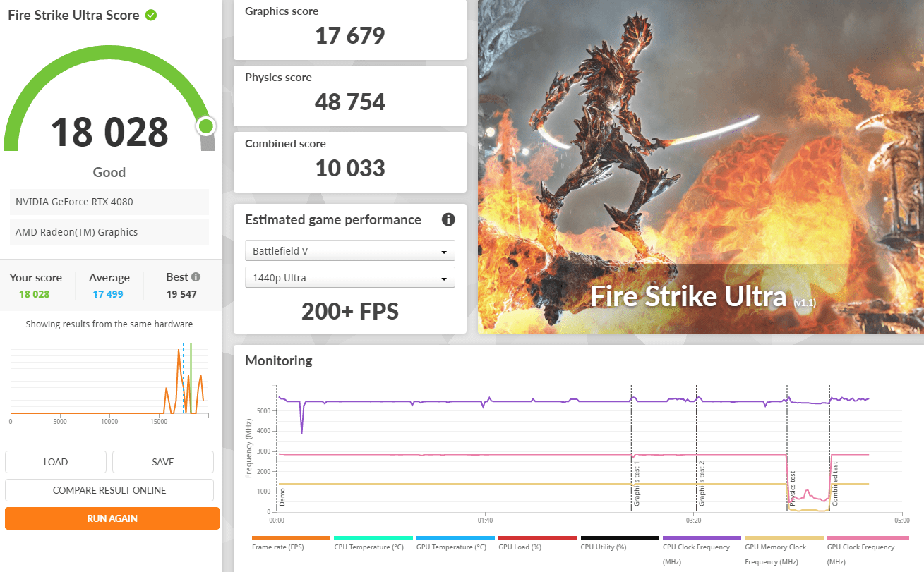924x572 pixels.
Task: Toggle GPU Temperature blue legend swatch
Action: [x=455, y=537]
